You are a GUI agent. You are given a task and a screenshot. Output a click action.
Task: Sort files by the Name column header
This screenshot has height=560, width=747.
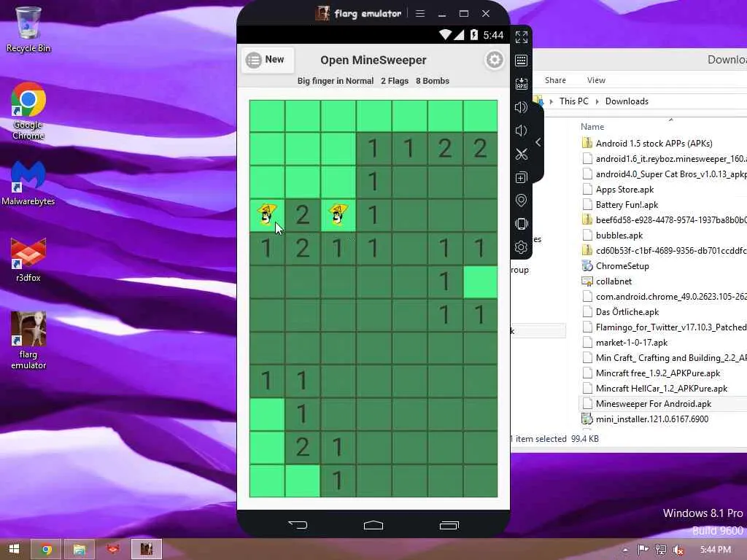pyautogui.click(x=592, y=127)
